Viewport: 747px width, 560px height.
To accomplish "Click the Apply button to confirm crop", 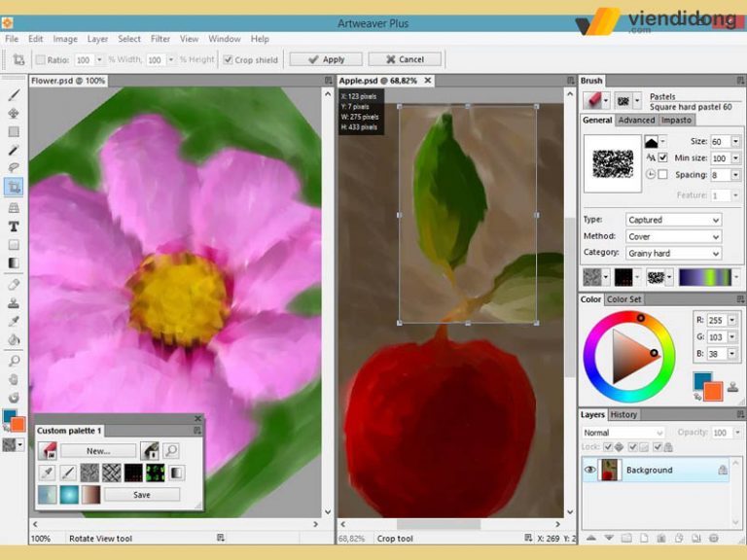I will (x=325, y=59).
